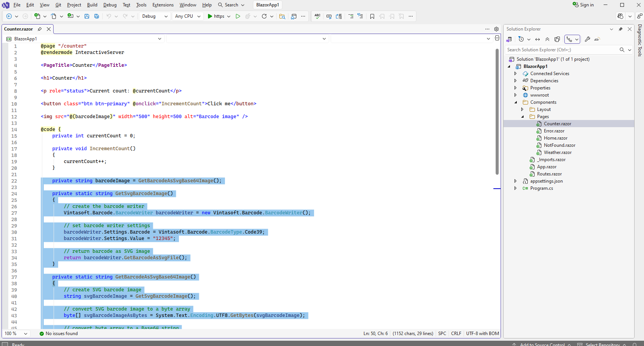Viewport: 644px width, 346px height.
Task: Toggle pin on the Counter.razor tab
Action: click(x=40, y=29)
